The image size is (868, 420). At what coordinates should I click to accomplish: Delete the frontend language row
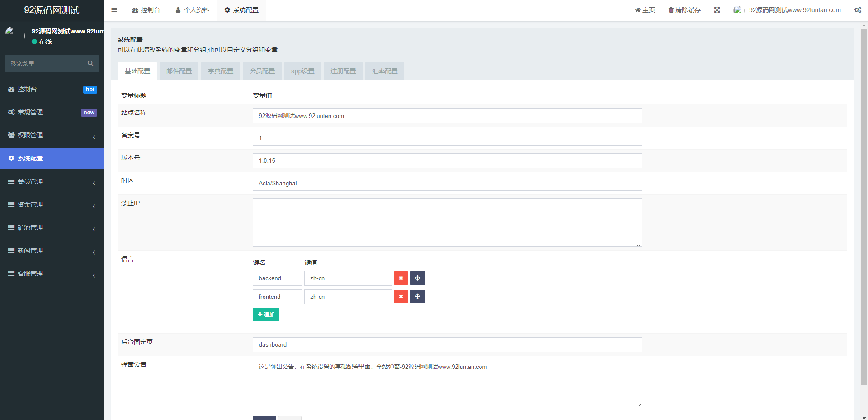401,297
